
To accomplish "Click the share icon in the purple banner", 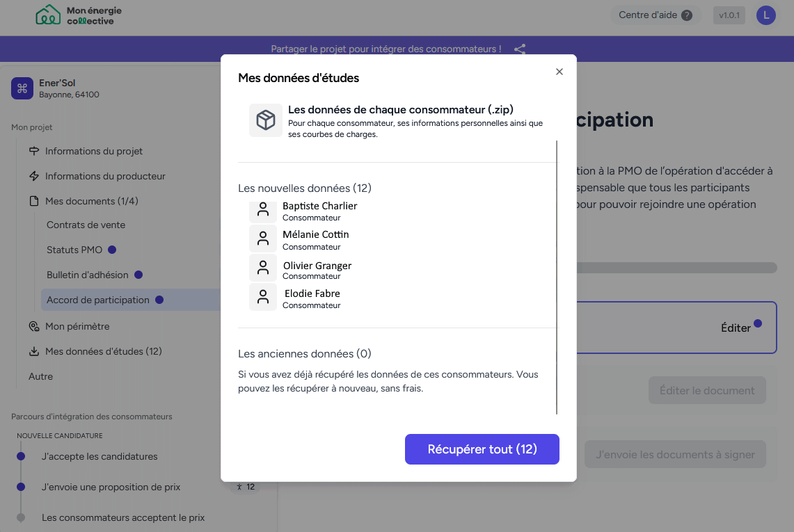I will coord(520,49).
